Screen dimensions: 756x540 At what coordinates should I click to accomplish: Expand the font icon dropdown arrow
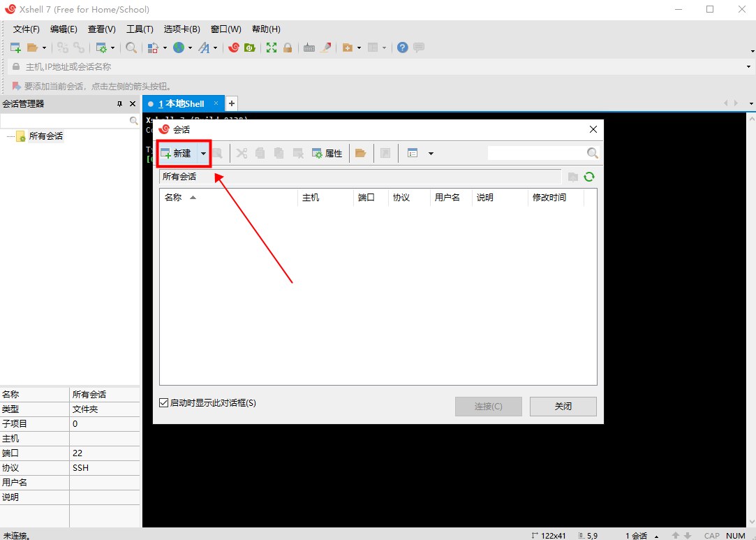click(215, 48)
